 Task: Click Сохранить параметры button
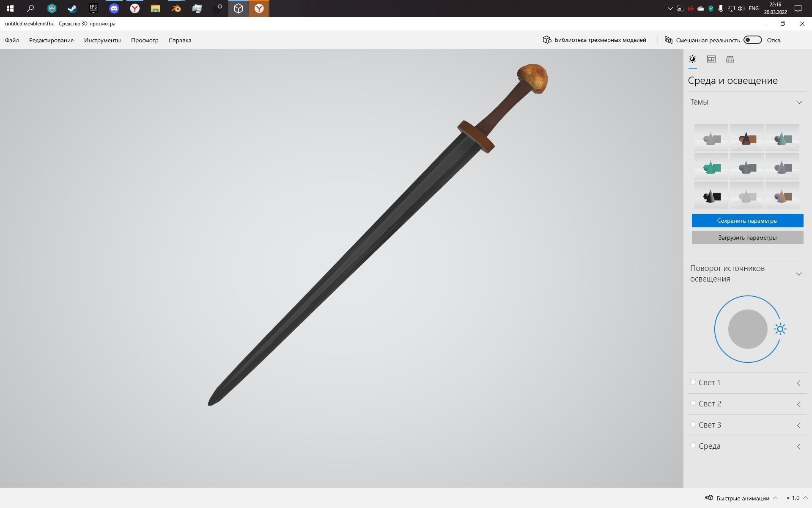(x=747, y=221)
